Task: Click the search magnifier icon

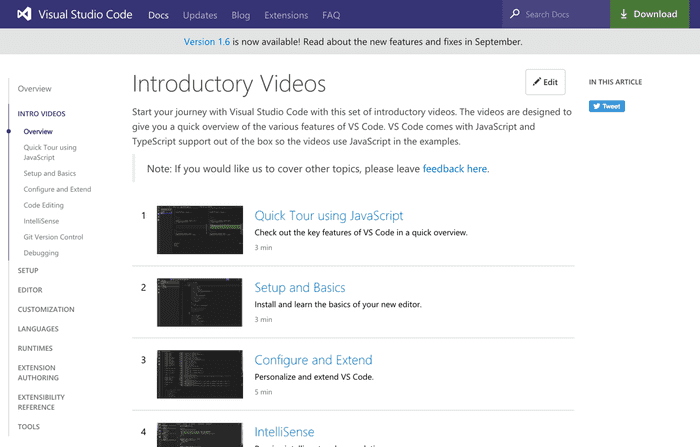Action: pos(514,15)
